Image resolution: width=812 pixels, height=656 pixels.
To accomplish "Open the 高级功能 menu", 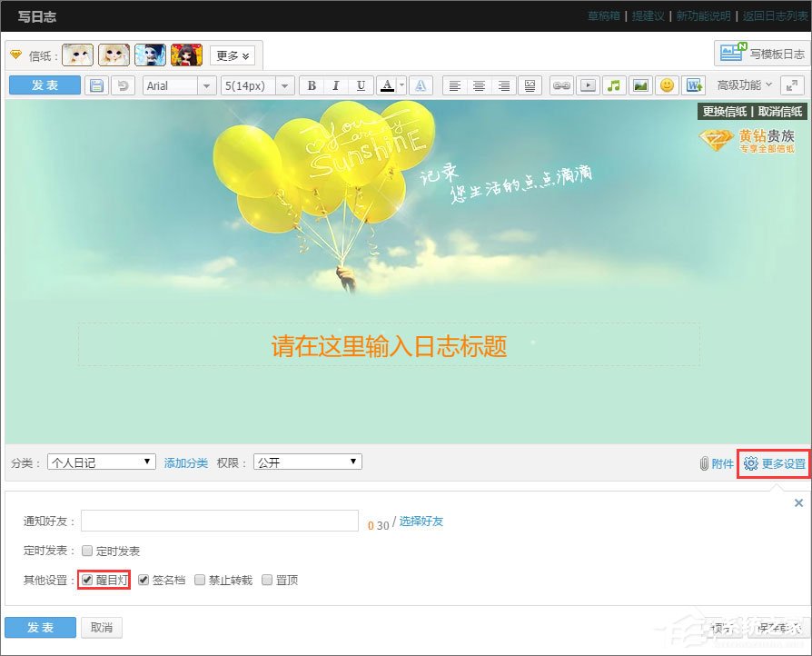I will click(x=742, y=85).
